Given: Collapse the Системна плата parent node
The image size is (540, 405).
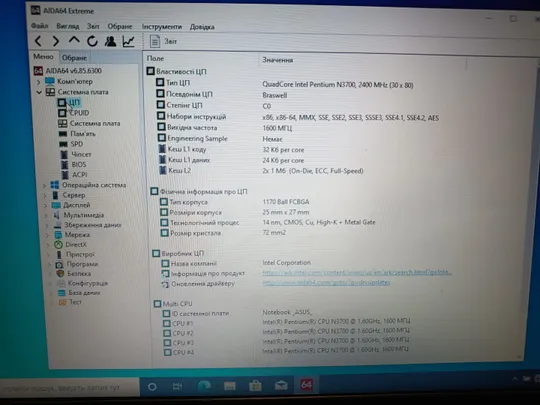Looking at the screenshot, I should point(39,92).
